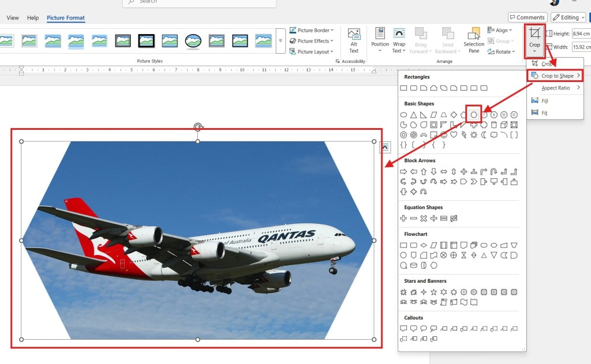The height and width of the screenshot is (364, 591).
Task: Select the oval shape under Basic Shapes
Action: (x=403, y=114)
